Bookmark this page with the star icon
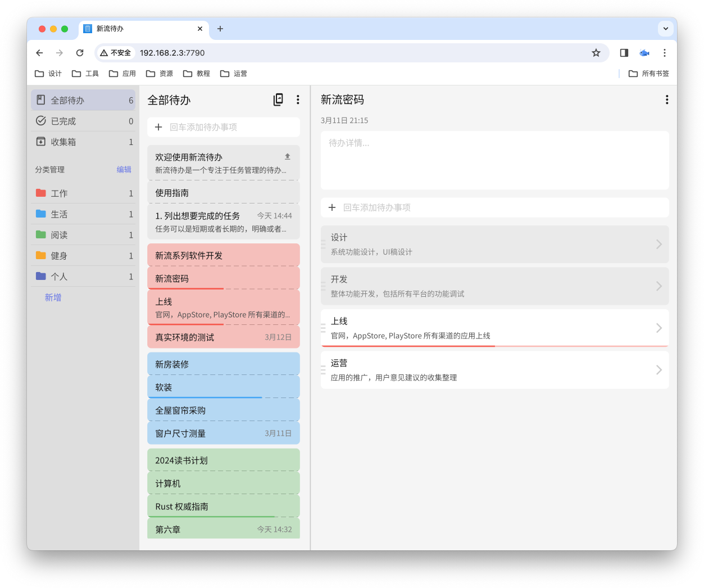The height and width of the screenshot is (588, 704). coord(596,53)
